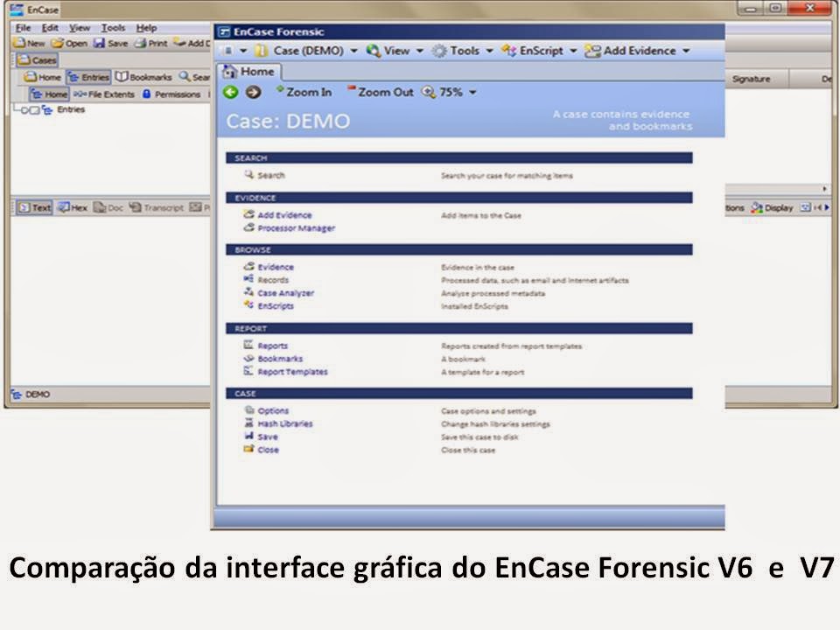
Task: Click the dark Forward arrow icon
Action: click(254, 92)
